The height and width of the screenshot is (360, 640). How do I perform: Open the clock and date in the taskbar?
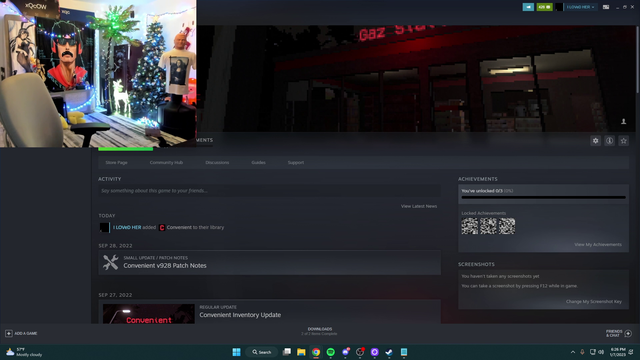tap(618, 352)
